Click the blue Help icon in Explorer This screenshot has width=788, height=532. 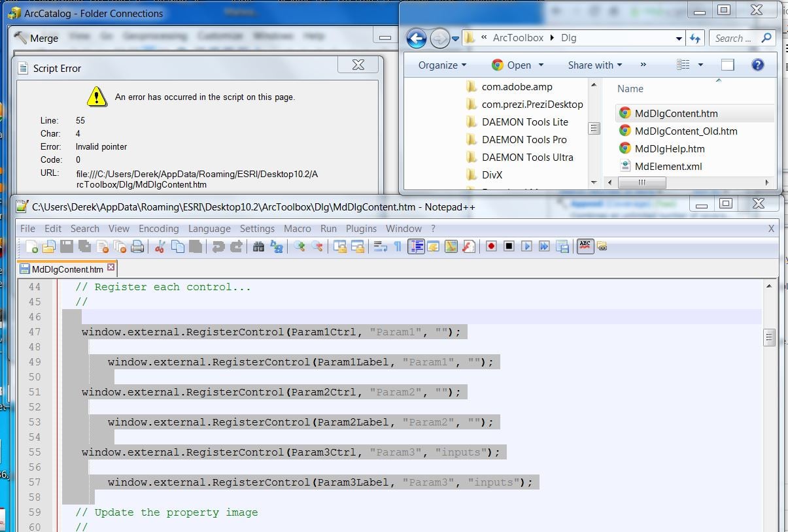click(757, 65)
